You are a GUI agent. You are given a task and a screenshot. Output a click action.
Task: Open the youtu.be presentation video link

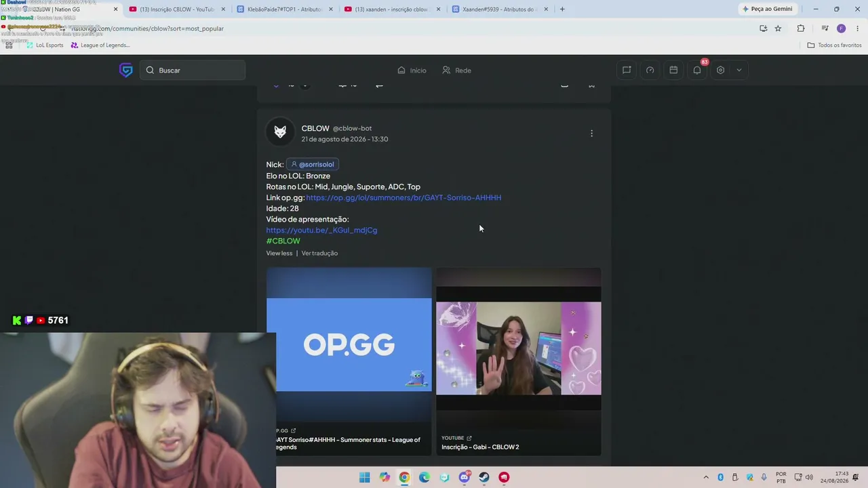click(321, 230)
